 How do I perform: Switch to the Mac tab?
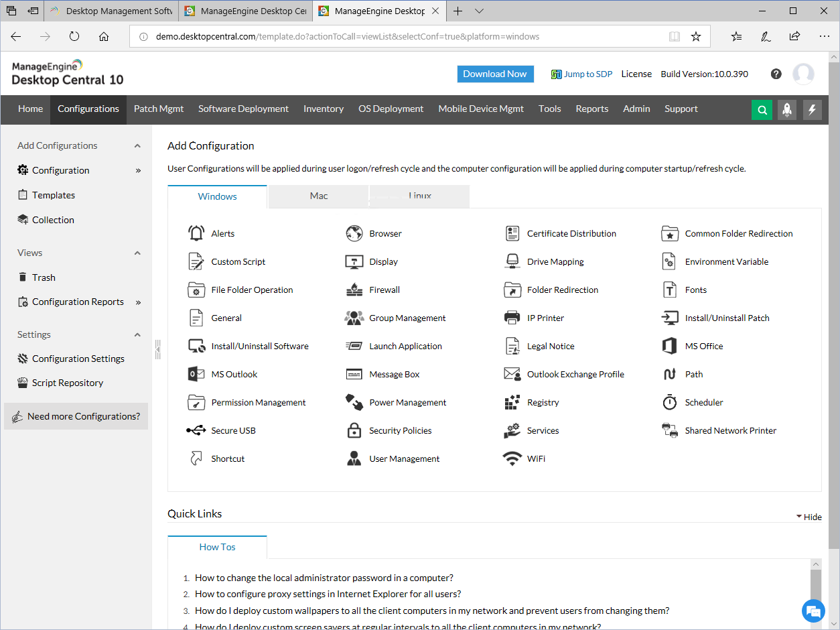tap(319, 196)
